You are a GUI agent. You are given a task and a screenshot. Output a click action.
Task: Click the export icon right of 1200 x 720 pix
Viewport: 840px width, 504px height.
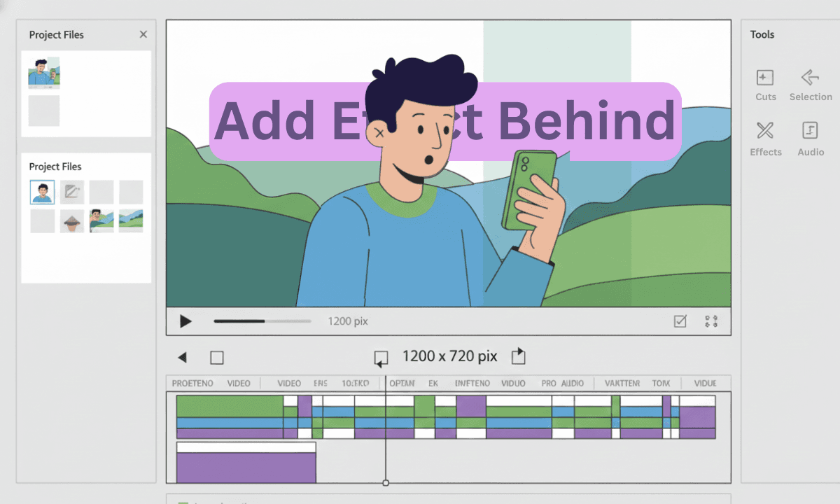click(x=518, y=356)
